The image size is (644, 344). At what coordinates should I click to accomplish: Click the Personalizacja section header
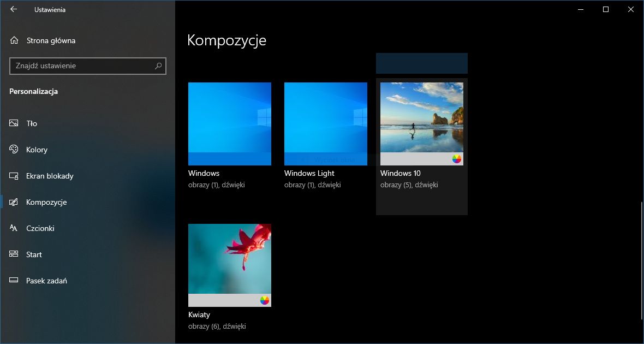(x=34, y=91)
